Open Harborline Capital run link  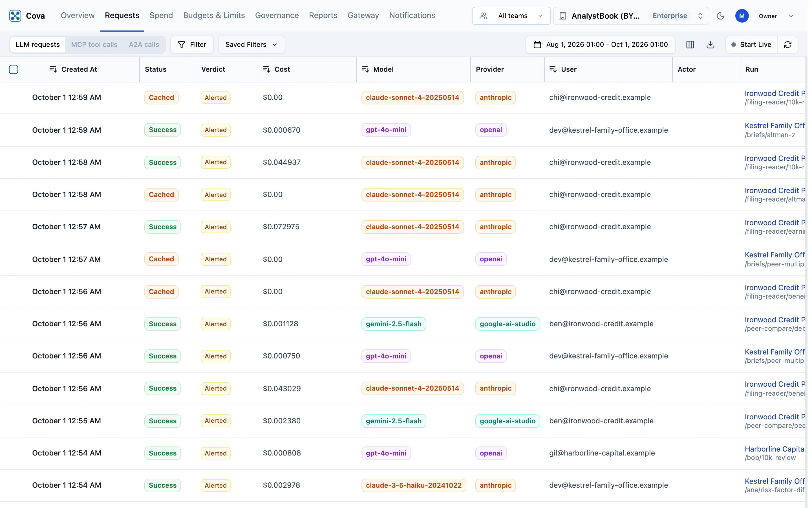pos(775,449)
